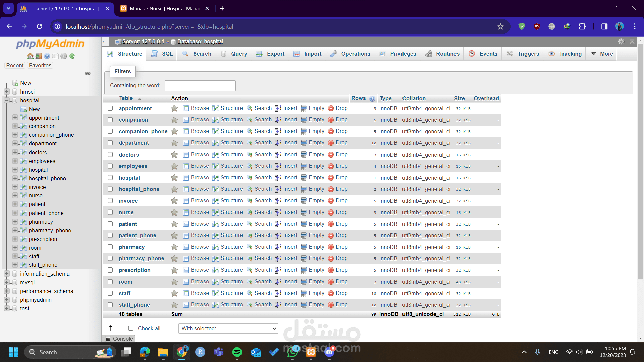
Task: Click the green reload navigation panel icon
Action: pyautogui.click(x=72, y=56)
